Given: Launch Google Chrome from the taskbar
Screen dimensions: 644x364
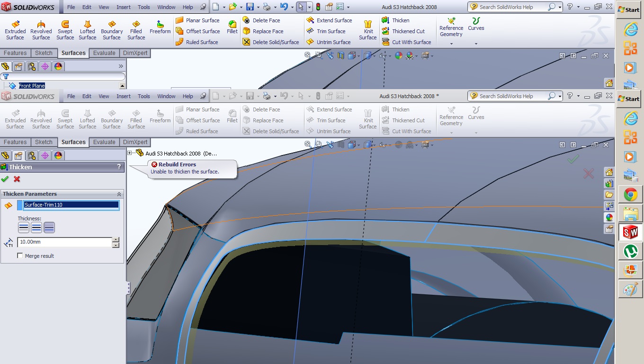Looking at the screenshot, I should point(630,194).
